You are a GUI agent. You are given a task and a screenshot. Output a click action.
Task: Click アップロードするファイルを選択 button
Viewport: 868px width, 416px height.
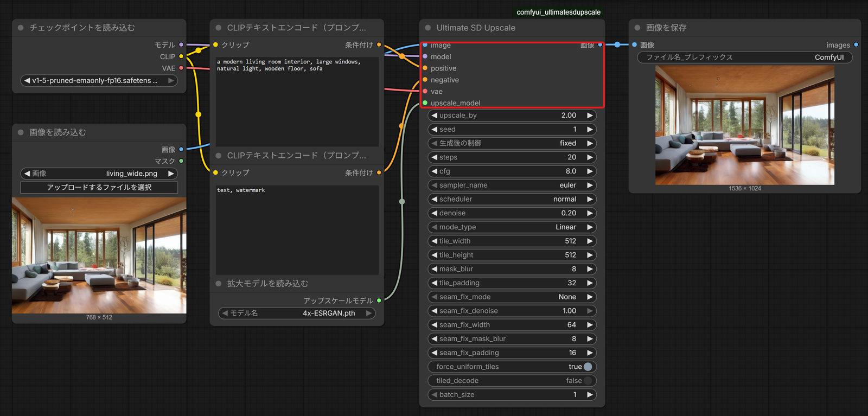click(99, 187)
